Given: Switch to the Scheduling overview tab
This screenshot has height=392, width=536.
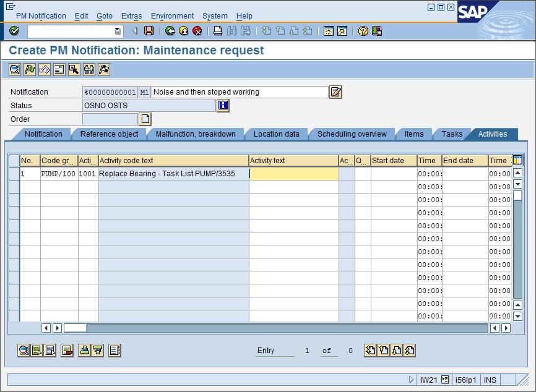Looking at the screenshot, I should tap(352, 134).
